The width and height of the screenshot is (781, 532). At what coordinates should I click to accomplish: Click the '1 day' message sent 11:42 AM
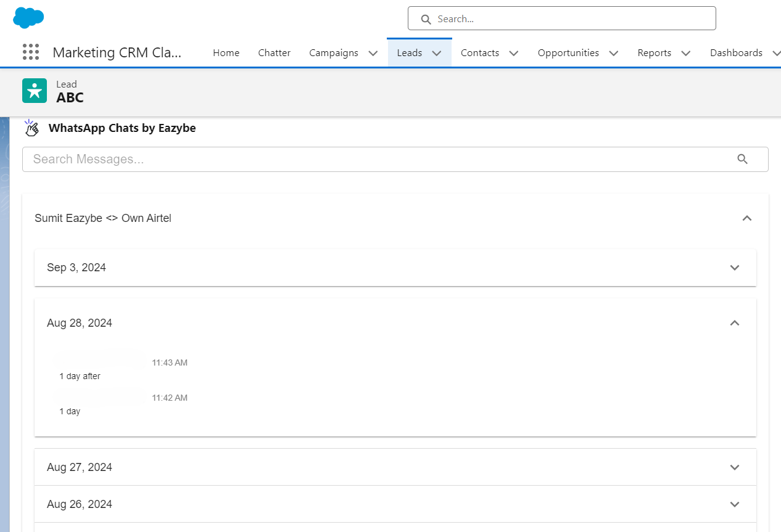[70, 411]
